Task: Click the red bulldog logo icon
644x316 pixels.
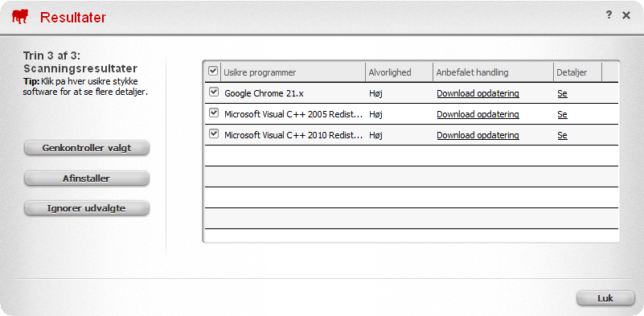Action: 20,17
